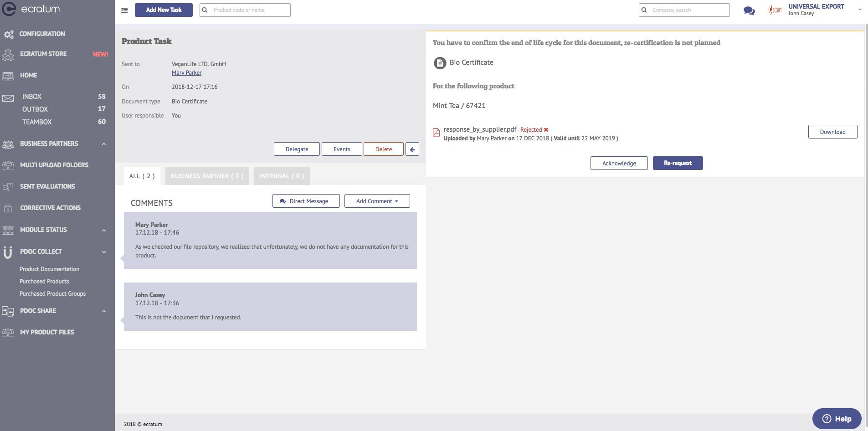The width and height of the screenshot is (868, 431).
Task: Click the red Rejected cross icon
Action: [546, 130]
